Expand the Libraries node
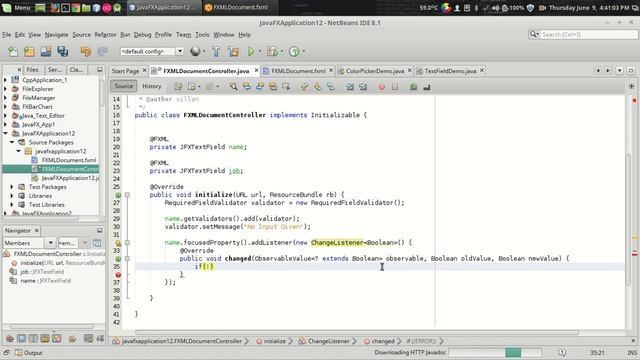 12,196
